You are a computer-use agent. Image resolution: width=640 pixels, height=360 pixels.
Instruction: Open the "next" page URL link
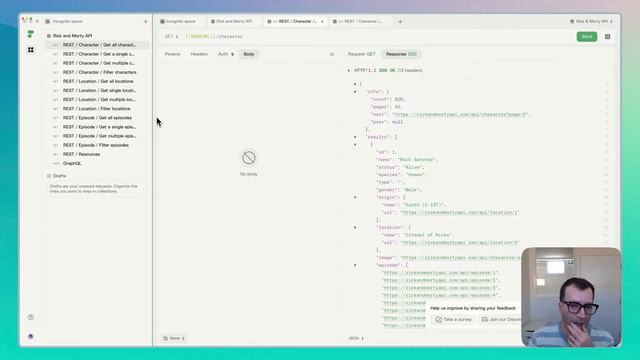pos(460,115)
